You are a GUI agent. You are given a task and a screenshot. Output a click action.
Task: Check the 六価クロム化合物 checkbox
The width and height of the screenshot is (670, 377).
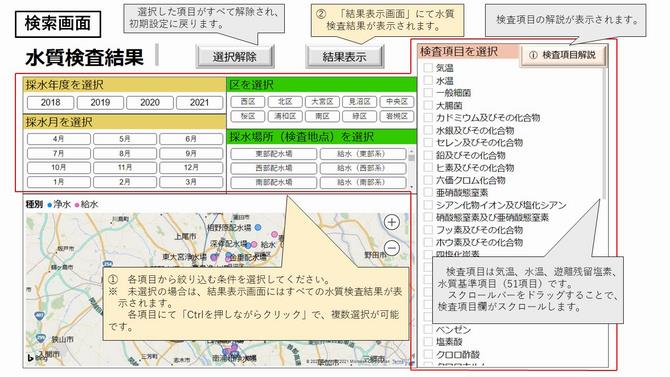coord(428,180)
